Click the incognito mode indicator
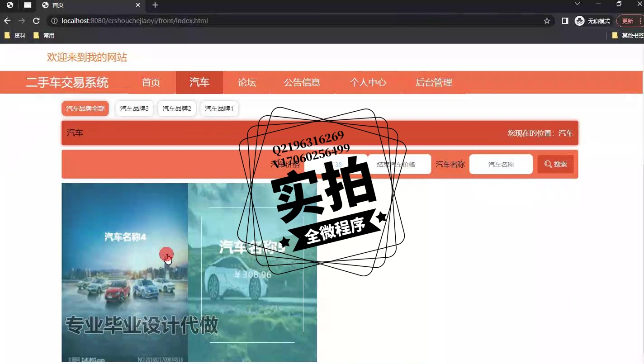The width and height of the screenshot is (644, 364). coord(592,21)
